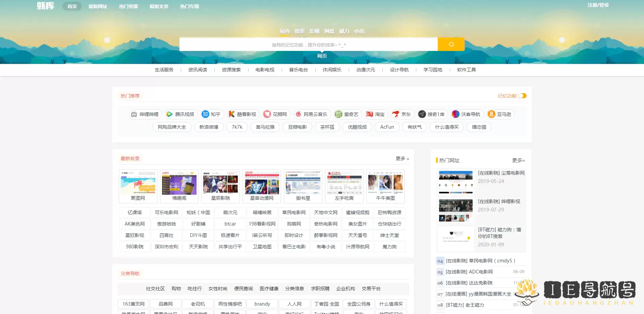
Task: Switch to the 磁力 search tab
Action: [344, 31]
